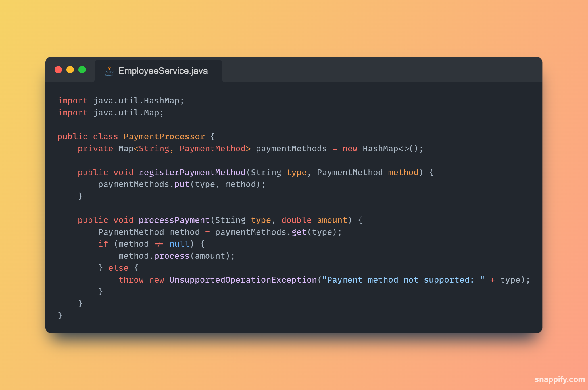The height and width of the screenshot is (390, 588).
Task: Click the UnsupportedOperationException class reference
Action: coord(243,280)
